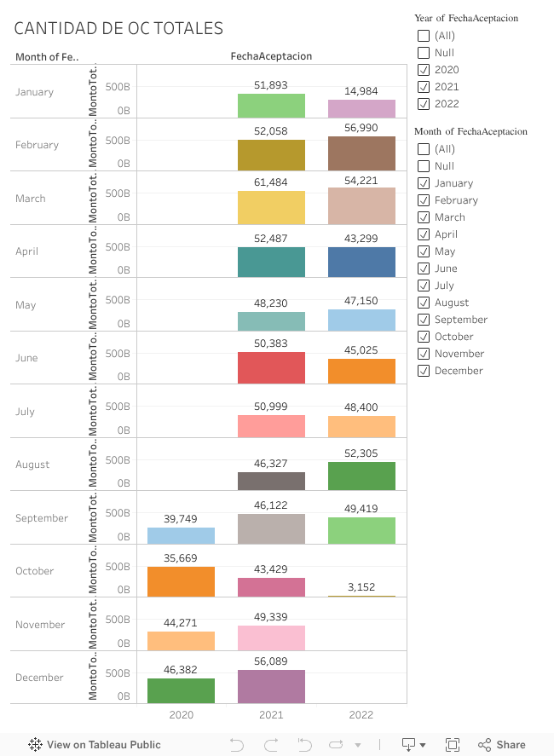Enable the Null month checkbox
The height and width of the screenshot is (756, 554).
pos(424,166)
